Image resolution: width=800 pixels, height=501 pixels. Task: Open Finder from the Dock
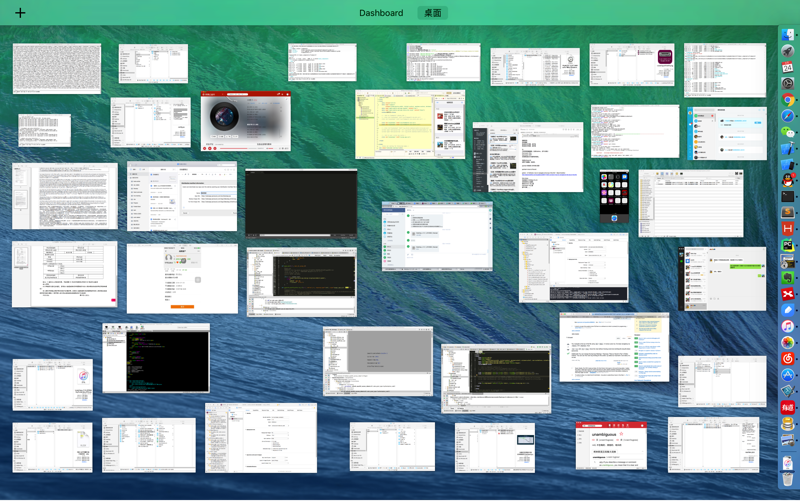(788, 35)
